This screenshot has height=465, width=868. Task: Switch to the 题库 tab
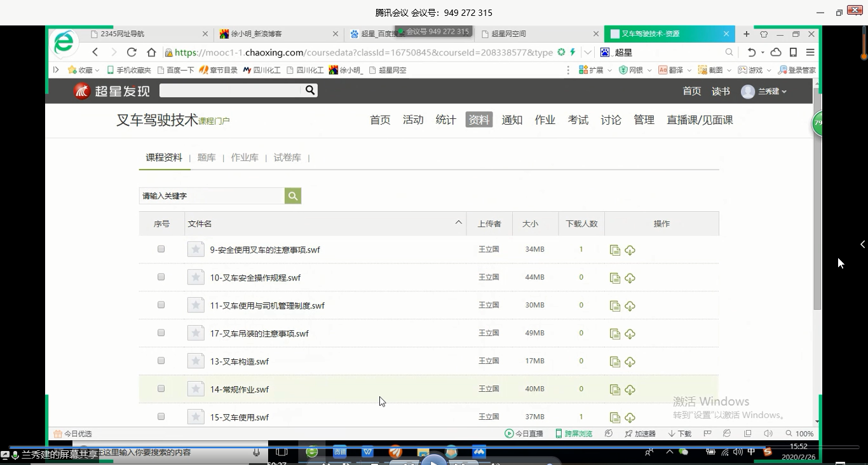pos(207,158)
